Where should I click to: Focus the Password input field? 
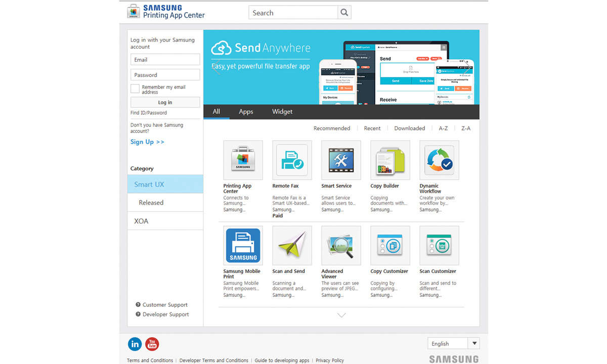coord(165,75)
